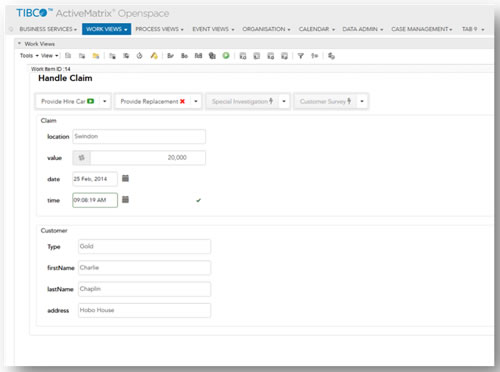This screenshot has width=500, height=372.
Task: Click the value field showing 20,000
Action: click(x=148, y=158)
